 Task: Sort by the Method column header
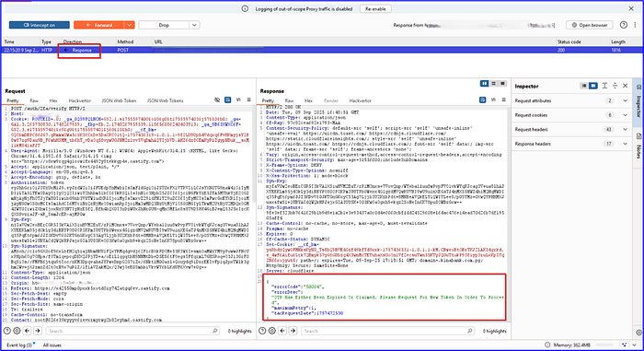[x=125, y=41]
